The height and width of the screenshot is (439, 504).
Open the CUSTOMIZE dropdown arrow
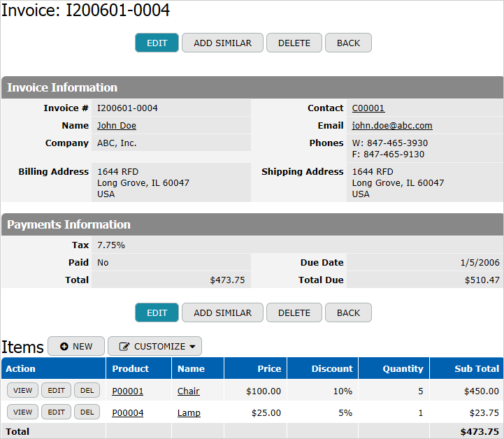click(x=192, y=347)
